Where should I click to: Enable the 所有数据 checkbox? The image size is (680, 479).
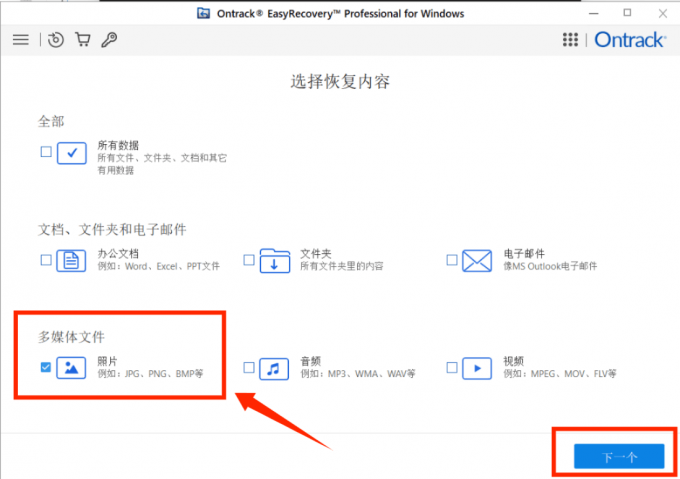[x=46, y=152]
